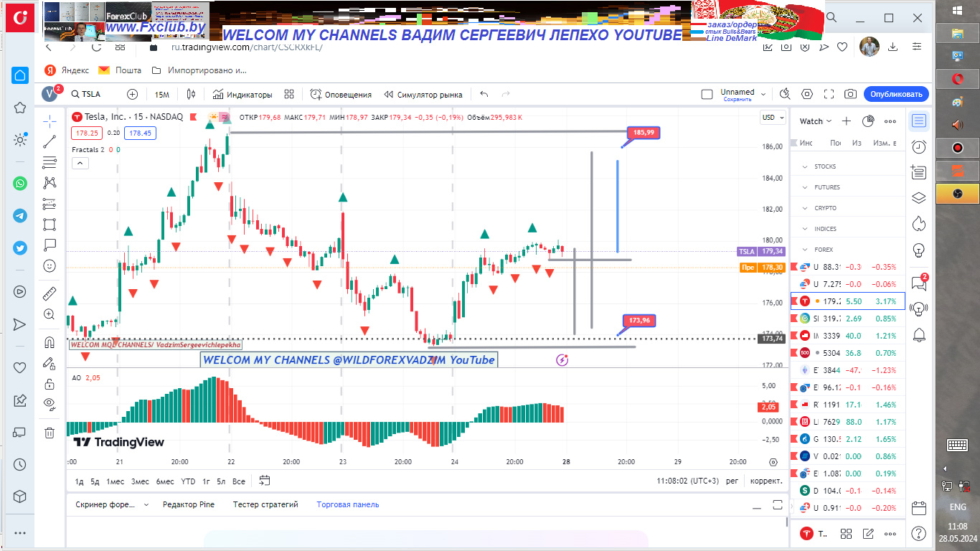Open the Тестер стратегий tab
Image resolution: width=980 pixels, height=551 pixels.
[265, 504]
